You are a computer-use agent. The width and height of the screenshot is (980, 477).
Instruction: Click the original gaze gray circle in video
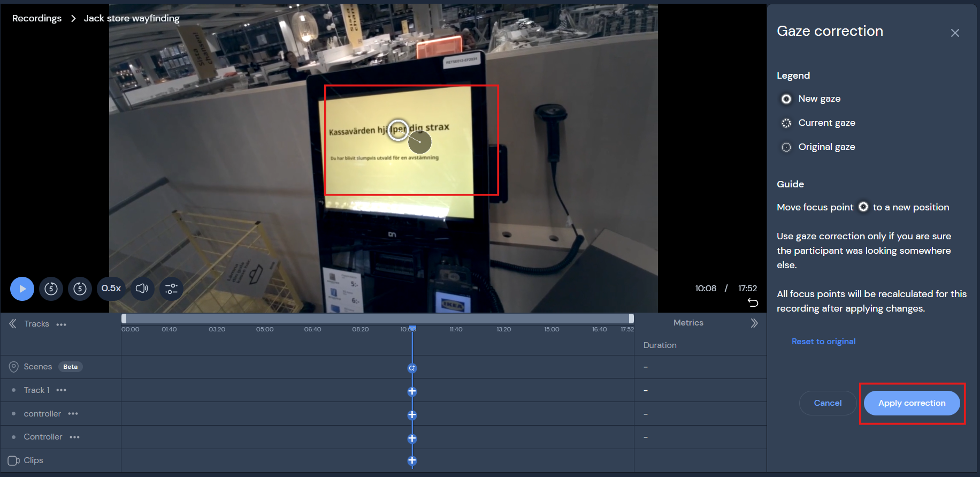[x=420, y=142]
